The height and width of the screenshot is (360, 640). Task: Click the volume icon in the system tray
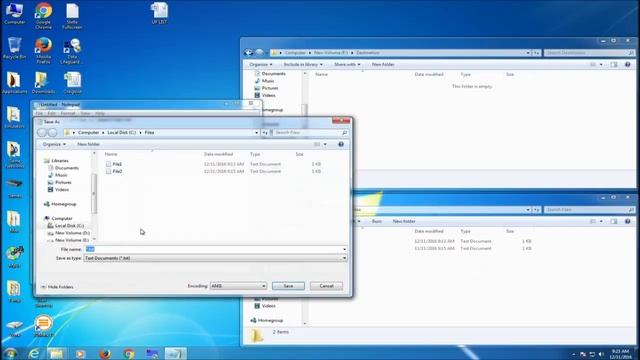601,354
